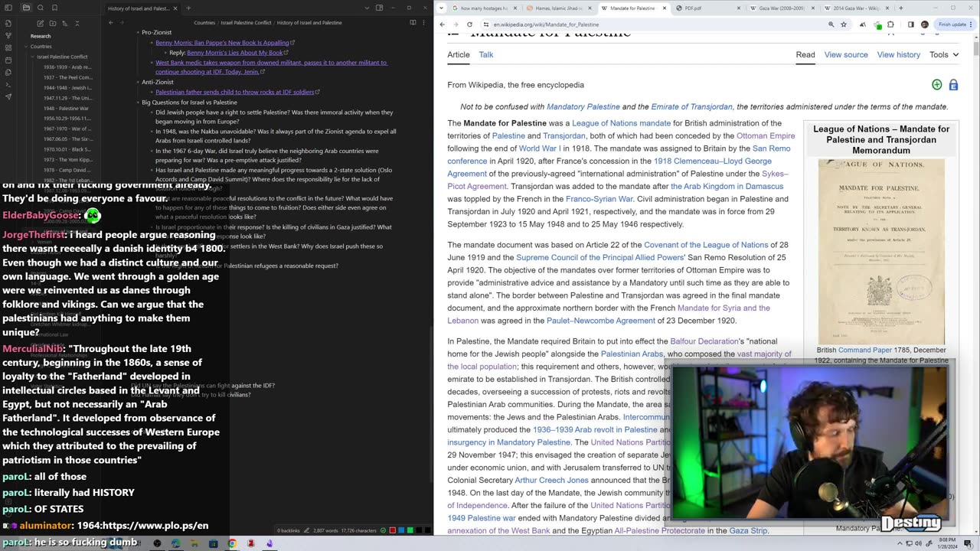Switch Obsidian note to reading view

point(413,22)
